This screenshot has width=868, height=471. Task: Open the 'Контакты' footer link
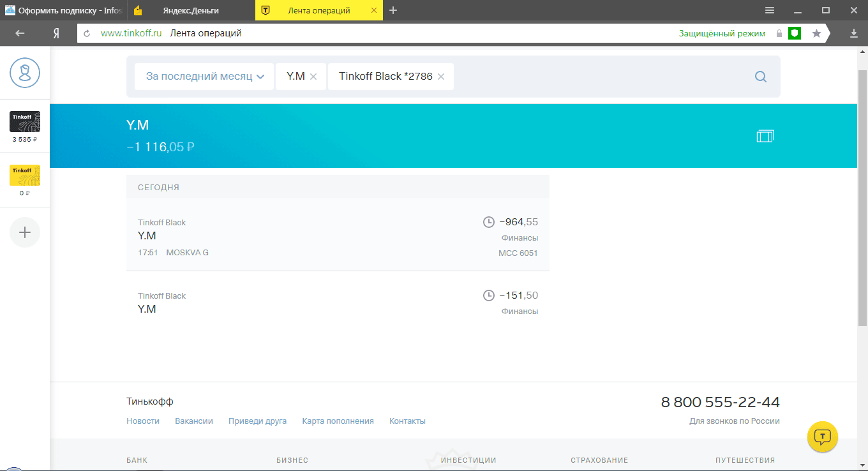coord(407,421)
